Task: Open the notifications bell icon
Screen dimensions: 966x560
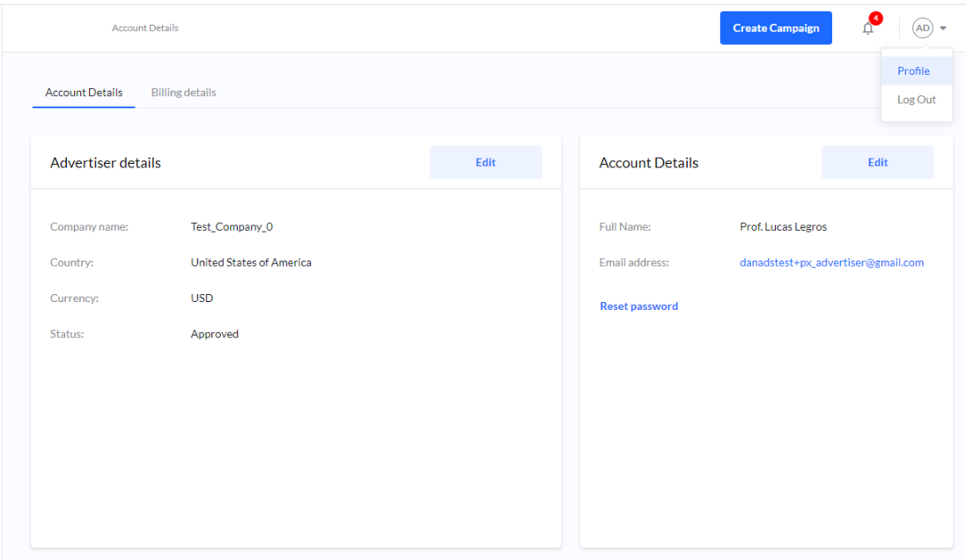Action: (x=867, y=29)
